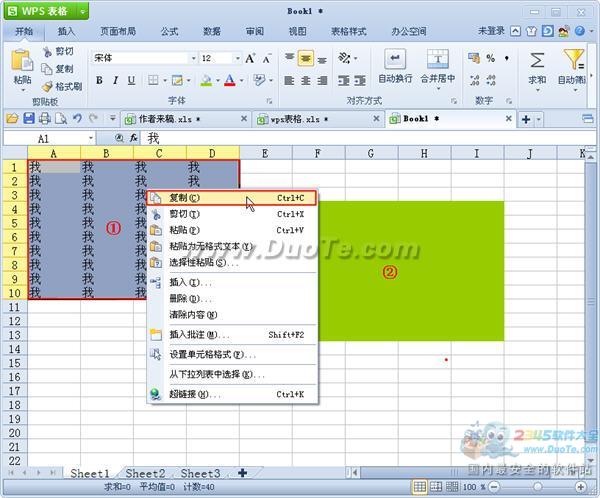The image size is (600, 498).
Task: Toggle Bold formatting
Action: click(99, 80)
